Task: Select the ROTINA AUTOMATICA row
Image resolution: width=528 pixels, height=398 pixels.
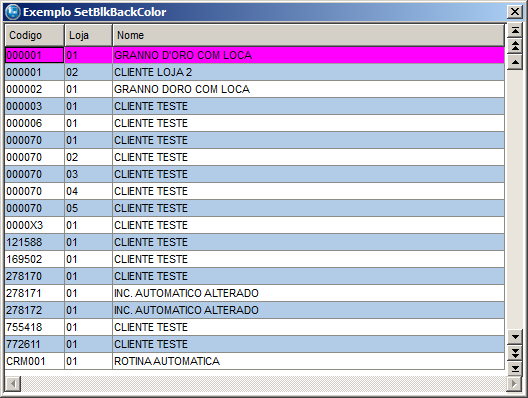Action: tap(255, 361)
